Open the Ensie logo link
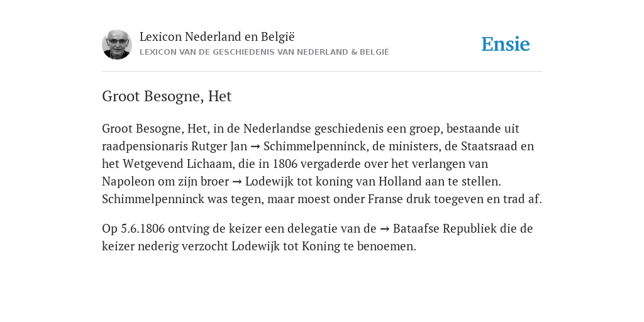The height and width of the screenshot is (322, 644). point(506,45)
